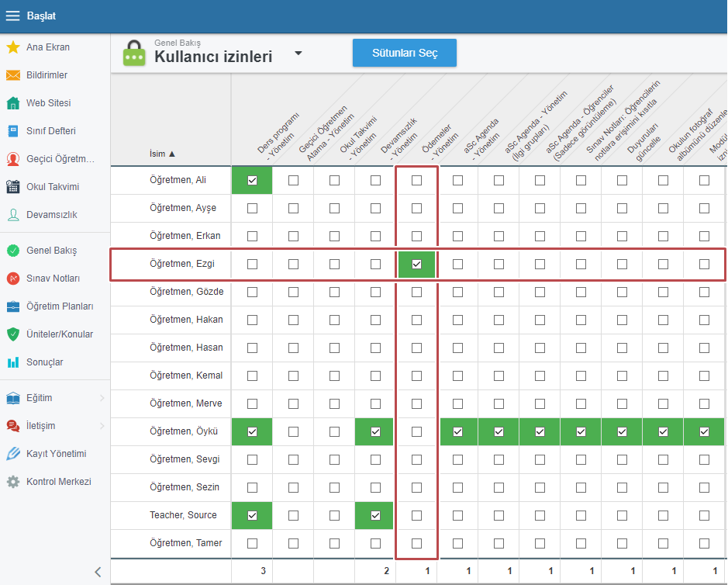The width and height of the screenshot is (728, 585).
Task: Click the Sonuçlar bar chart icon
Action: [13, 362]
